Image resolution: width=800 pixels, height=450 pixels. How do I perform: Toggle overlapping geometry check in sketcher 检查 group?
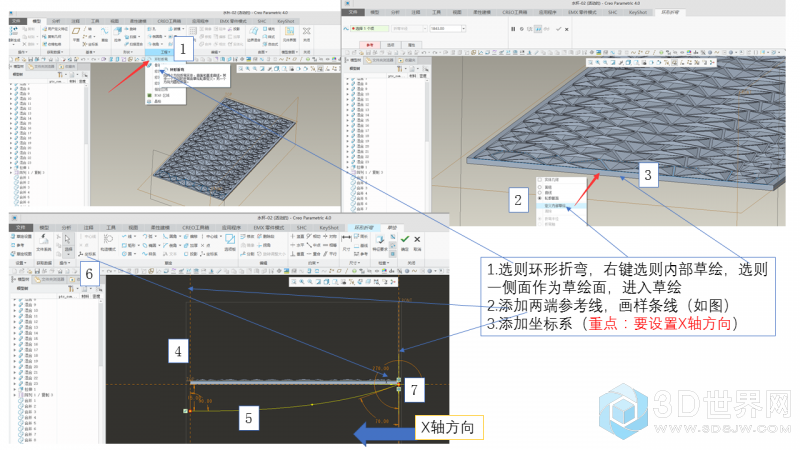[393, 237]
